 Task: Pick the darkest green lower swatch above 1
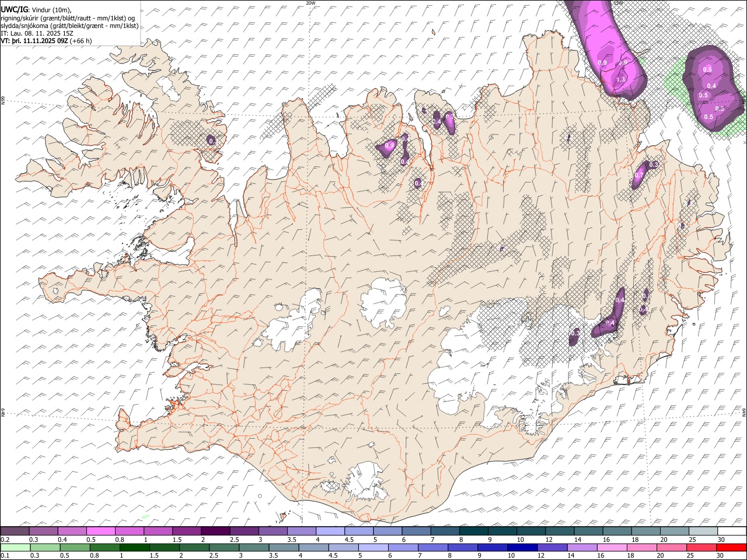click(x=135, y=548)
